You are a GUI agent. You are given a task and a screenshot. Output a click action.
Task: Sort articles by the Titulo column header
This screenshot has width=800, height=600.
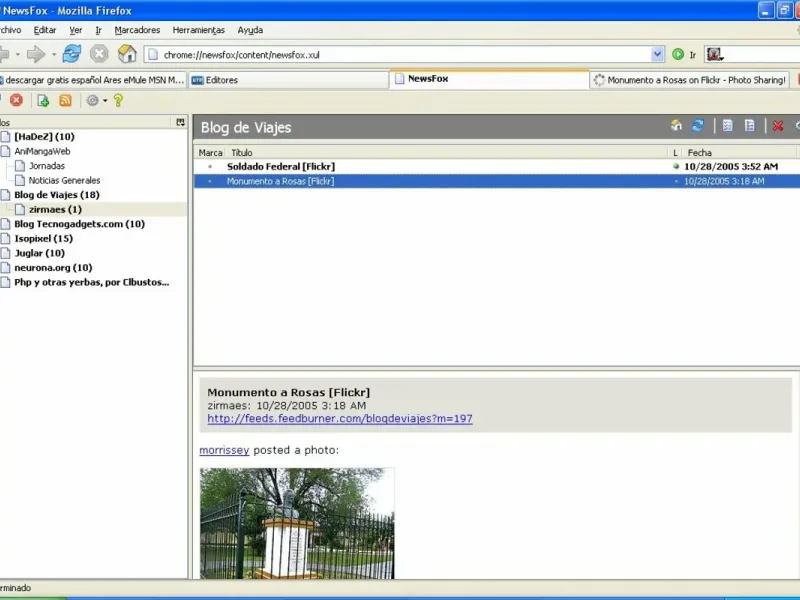pyautogui.click(x=448, y=153)
